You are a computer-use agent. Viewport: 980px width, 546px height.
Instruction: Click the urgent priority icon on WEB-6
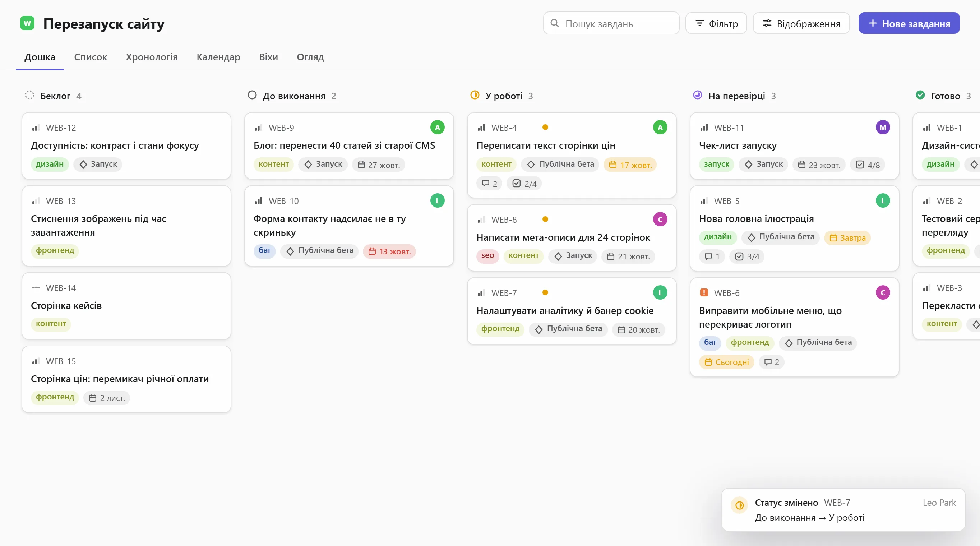(x=704, y=293)
